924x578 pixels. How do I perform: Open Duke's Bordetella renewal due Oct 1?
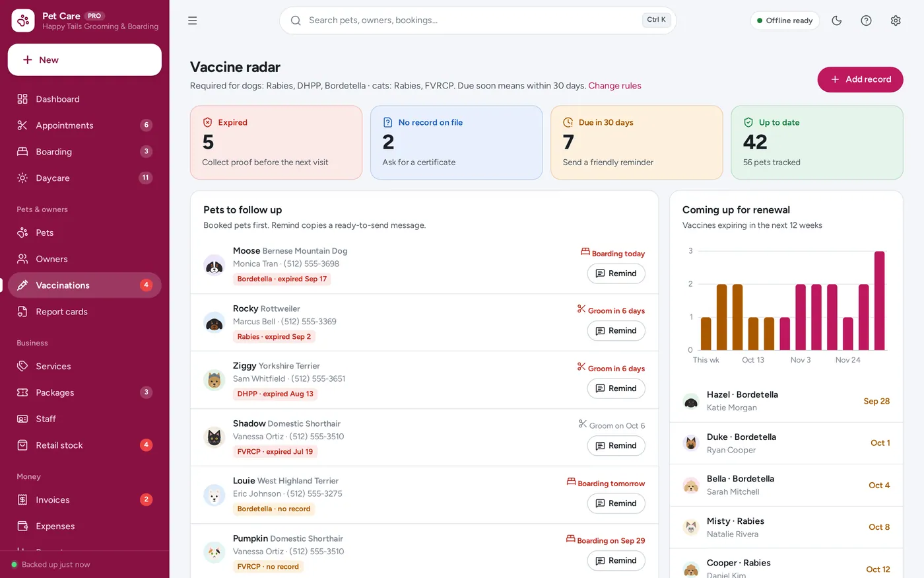pos(786,443)
